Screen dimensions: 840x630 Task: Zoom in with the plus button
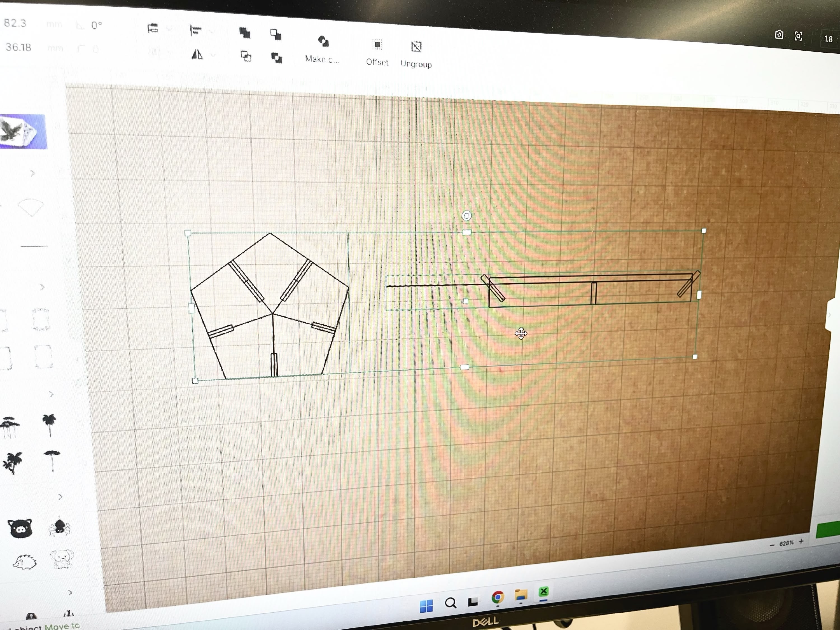tap(801, 542)
